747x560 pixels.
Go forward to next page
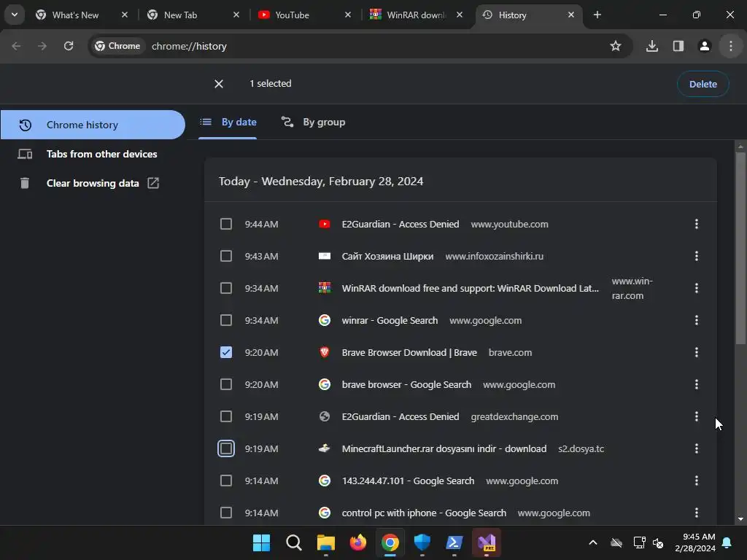point(42,46)
